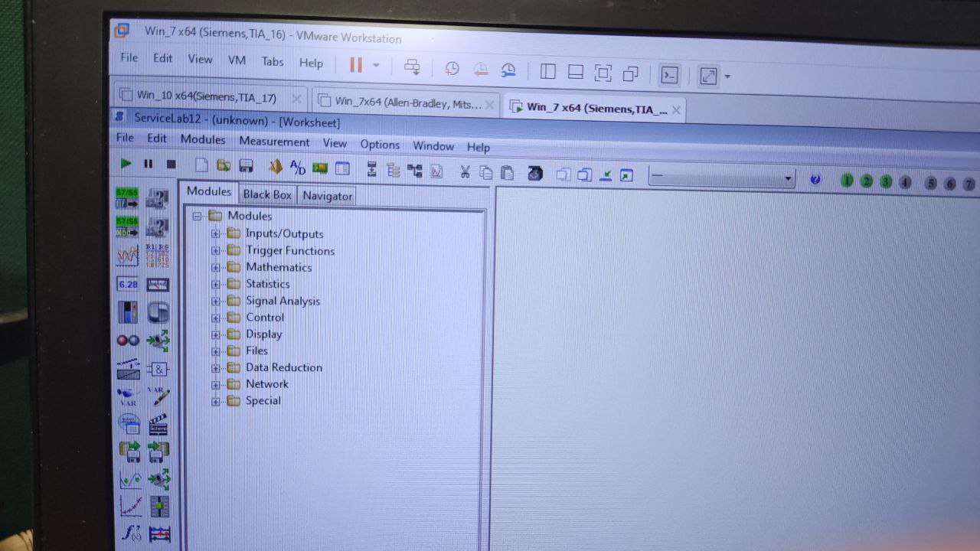Click the logic AND gate module icon
980x551 pixels.
pos(158,369)
